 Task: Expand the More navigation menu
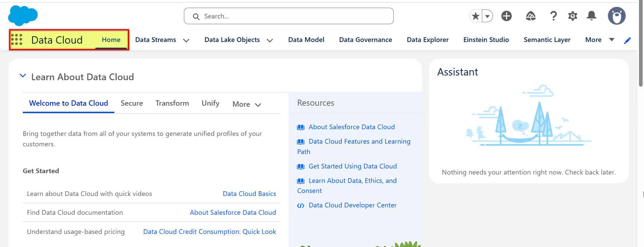click(600, 40)
